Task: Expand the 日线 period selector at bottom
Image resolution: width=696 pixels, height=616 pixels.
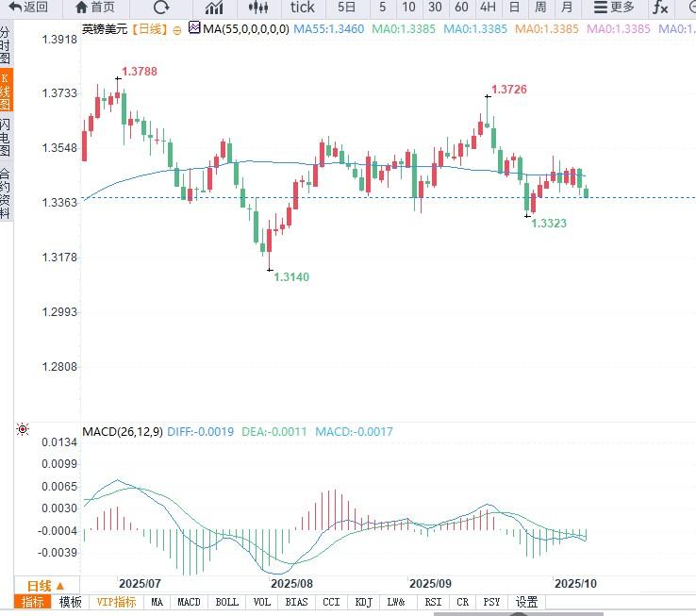Action: (x=46, y=586)
